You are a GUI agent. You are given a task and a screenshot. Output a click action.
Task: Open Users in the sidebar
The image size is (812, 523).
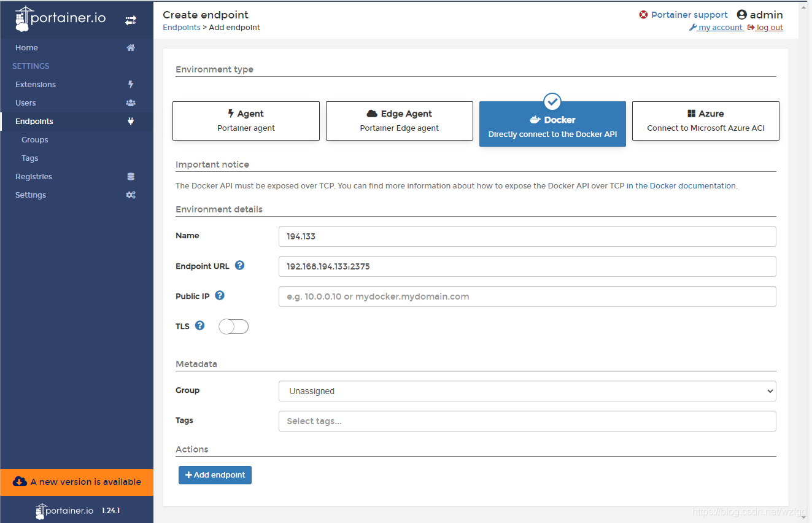coord(77,103)
